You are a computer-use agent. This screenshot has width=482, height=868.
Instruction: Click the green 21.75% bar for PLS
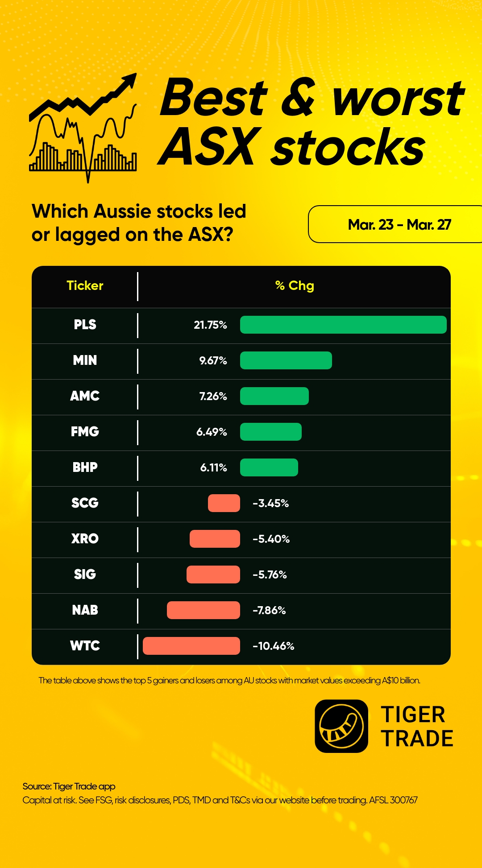tap(343, 325)
